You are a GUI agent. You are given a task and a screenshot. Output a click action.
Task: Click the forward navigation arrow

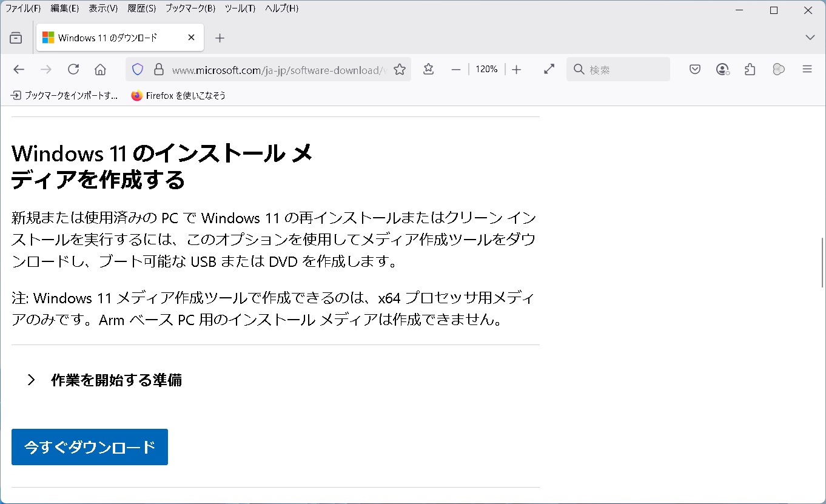[46, 69]
